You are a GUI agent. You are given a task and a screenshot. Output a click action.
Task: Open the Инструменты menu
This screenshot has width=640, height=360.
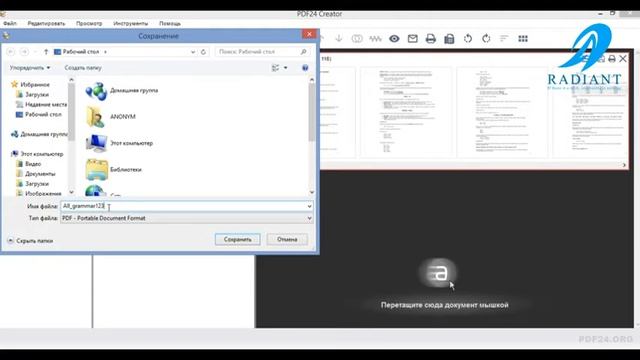click(131, 24)
